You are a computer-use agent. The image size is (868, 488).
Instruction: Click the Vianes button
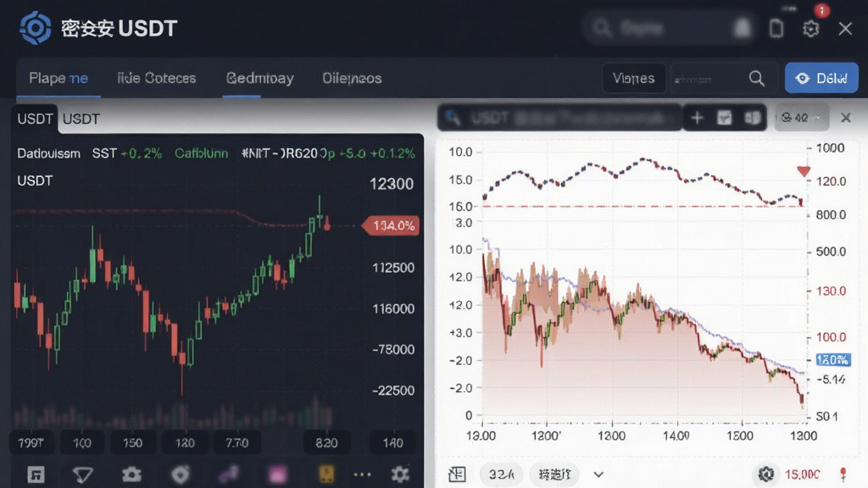(x=634, y=79)
